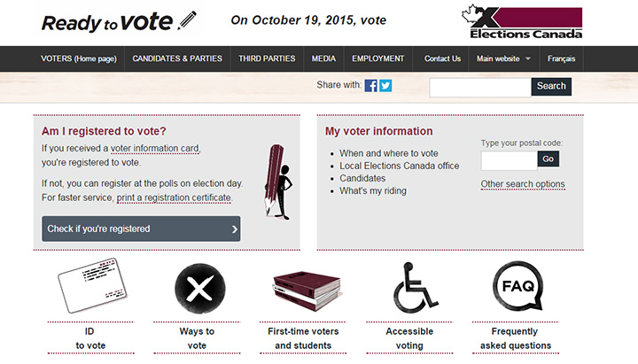Open Candidates & Parties menu item
The height and width of the screenshot is (364, 638).
[x=177, y=59]
